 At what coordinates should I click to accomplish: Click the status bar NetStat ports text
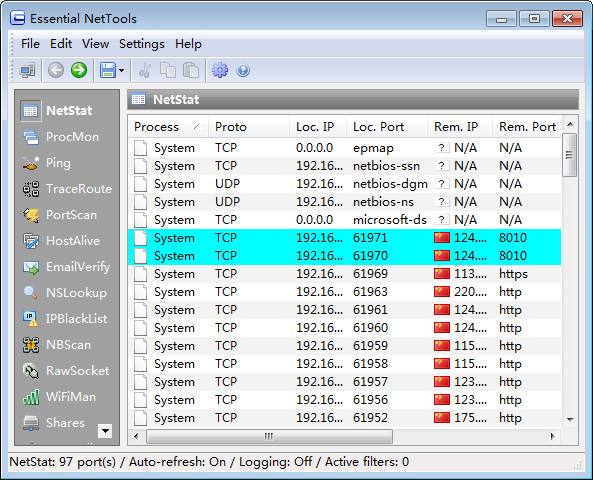coord(63,462)
